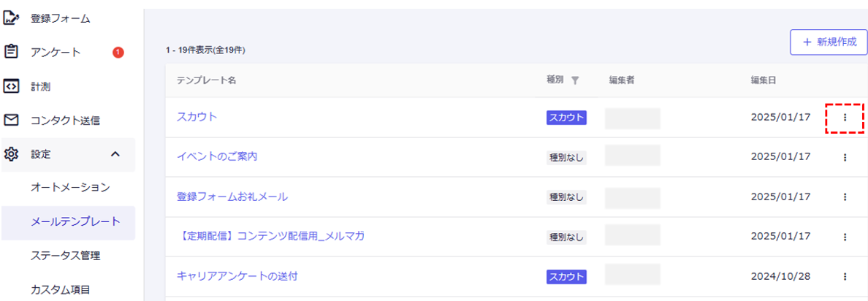This screenshot has width=868, height=301.
Task: Collapse the 設定 section chevron
Action: coord(115,154)
